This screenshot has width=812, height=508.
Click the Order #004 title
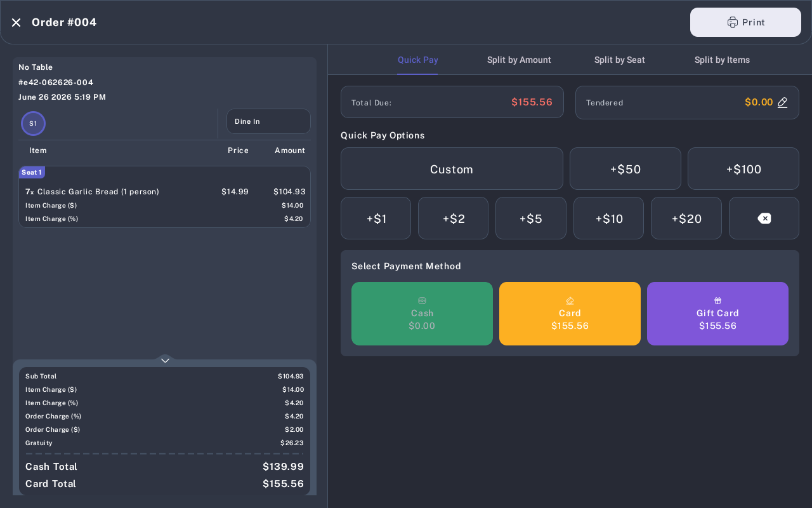click(x=64, y=22)
